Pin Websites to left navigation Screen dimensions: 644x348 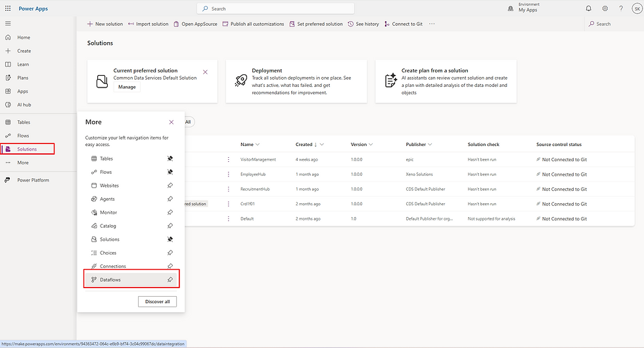point(170,186)
